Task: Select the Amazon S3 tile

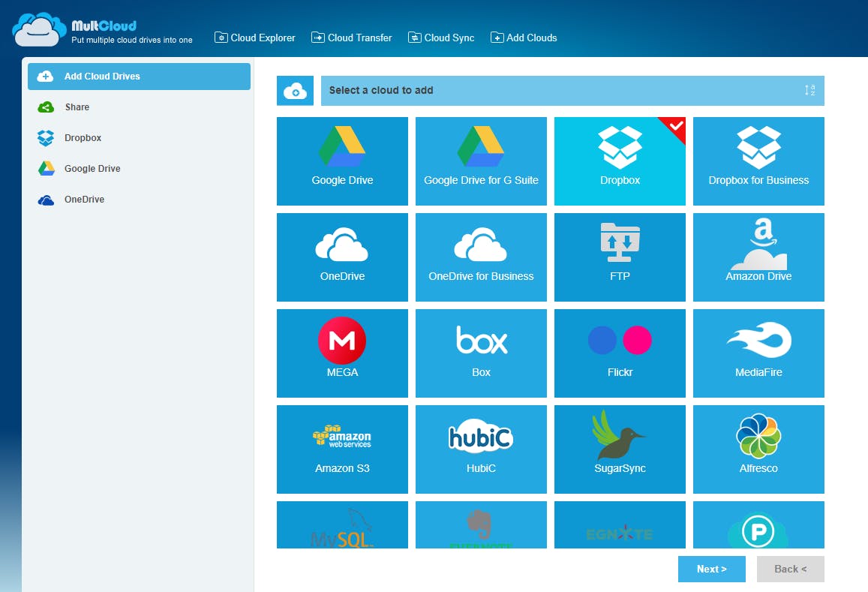Action: (x=342, y=449)
